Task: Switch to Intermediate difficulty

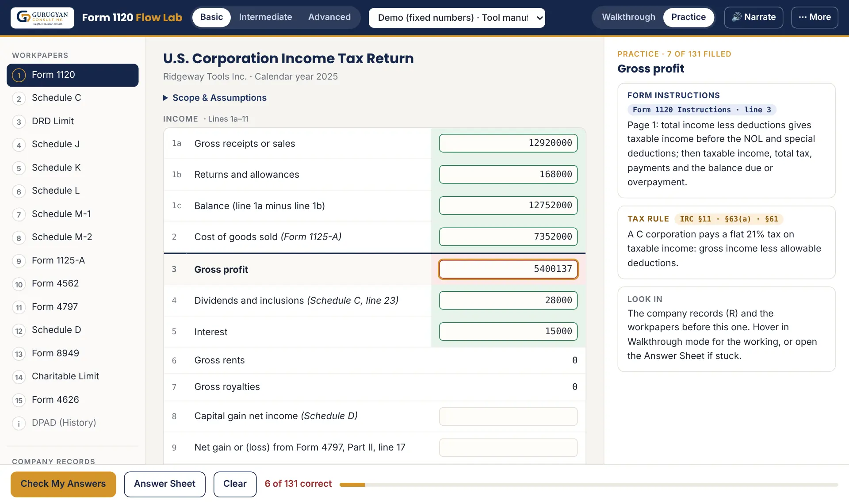Action: pyautogui.click(x=265, y=17)
